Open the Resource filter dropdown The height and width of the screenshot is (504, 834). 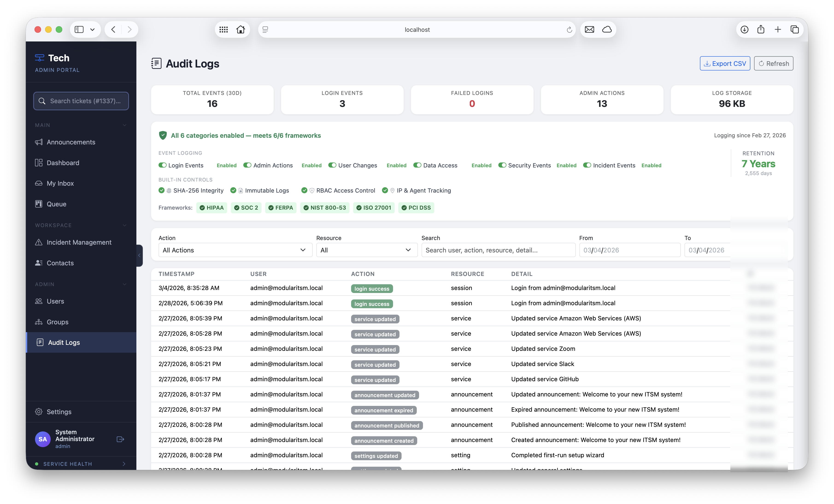coord(366,250)
